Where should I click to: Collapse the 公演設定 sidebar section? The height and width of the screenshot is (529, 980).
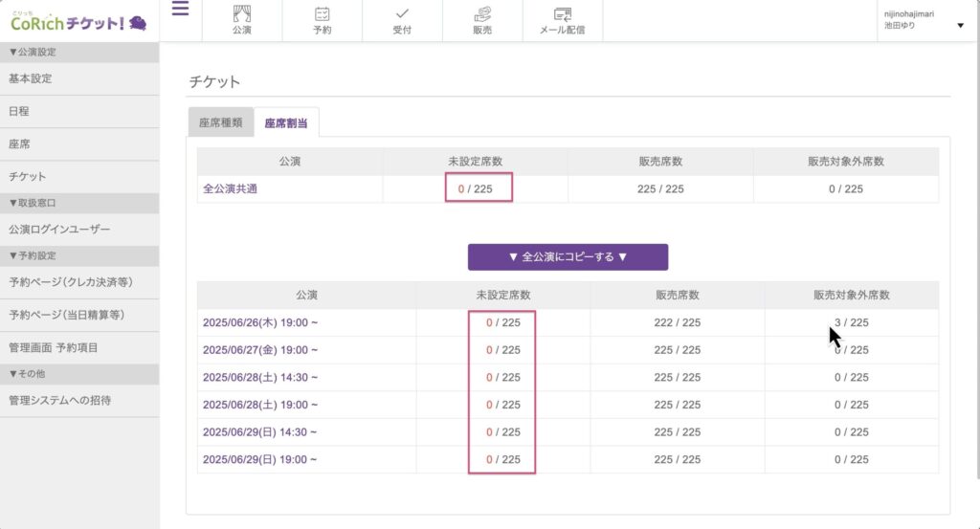click(34, 53)
